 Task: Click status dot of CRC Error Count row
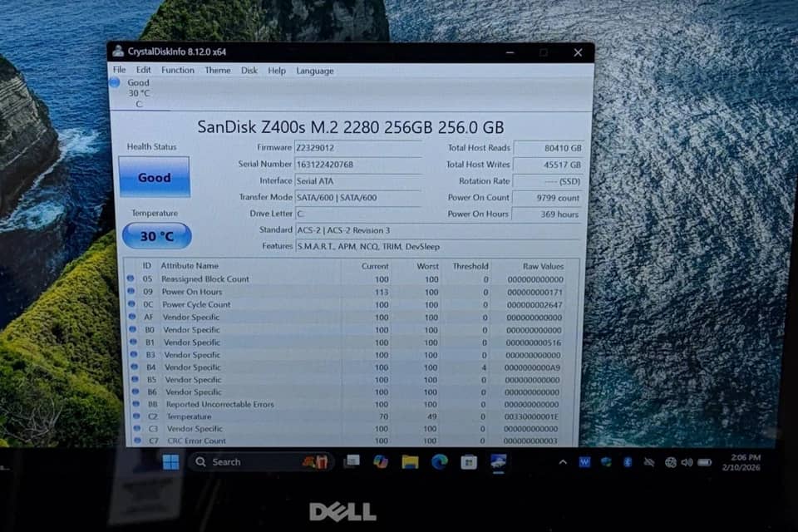pos(137,441)
